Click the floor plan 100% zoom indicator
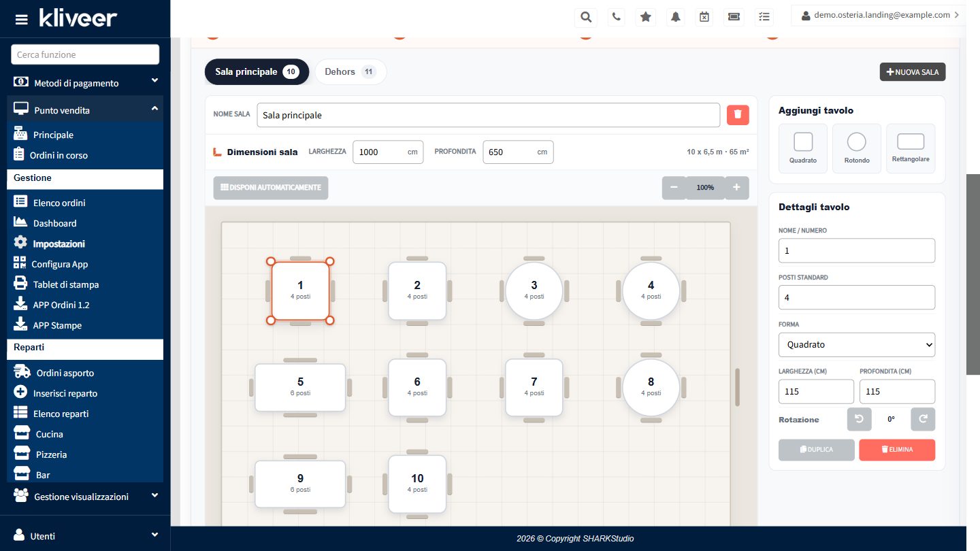This screenshot has height=551, width=980. (705, 188)
